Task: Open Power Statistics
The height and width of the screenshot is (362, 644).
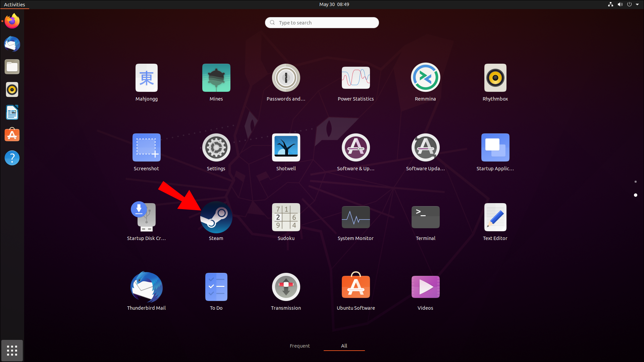Action: 356,78
